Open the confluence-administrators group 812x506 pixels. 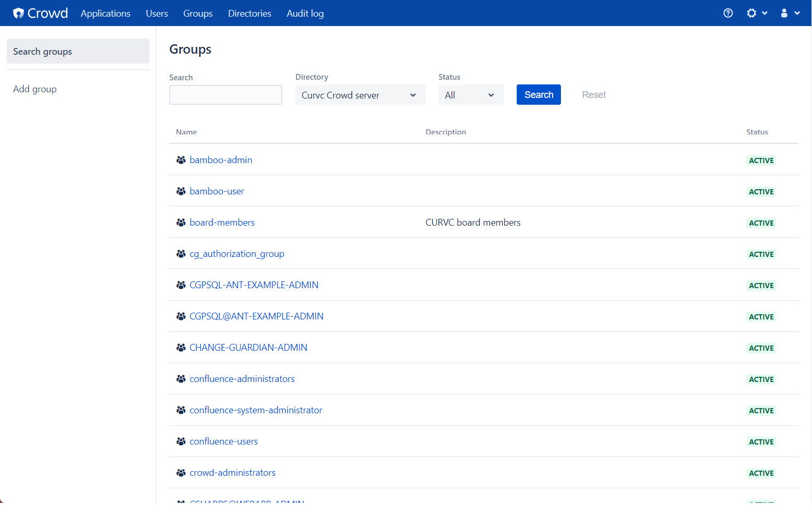(x=242, y=379)
